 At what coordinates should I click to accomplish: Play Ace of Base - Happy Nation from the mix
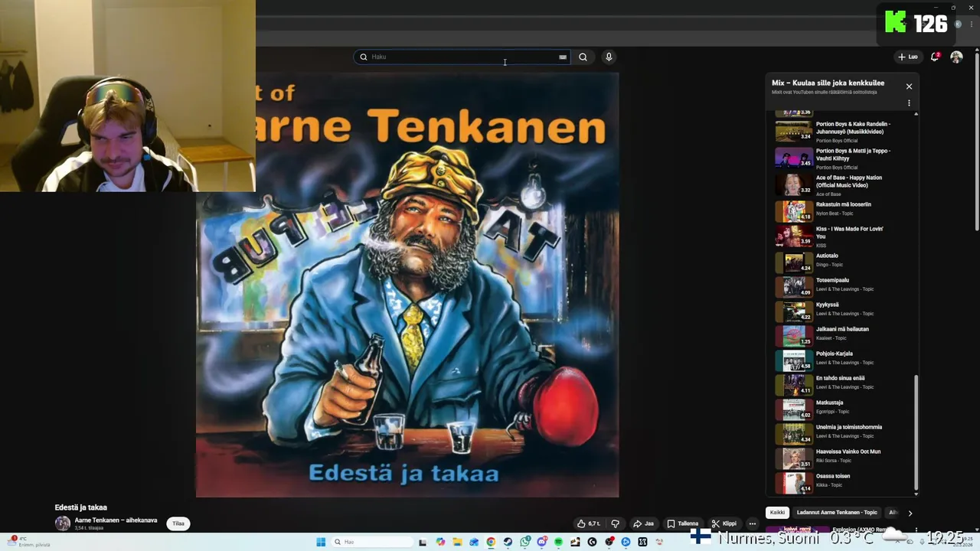point(845,185)
